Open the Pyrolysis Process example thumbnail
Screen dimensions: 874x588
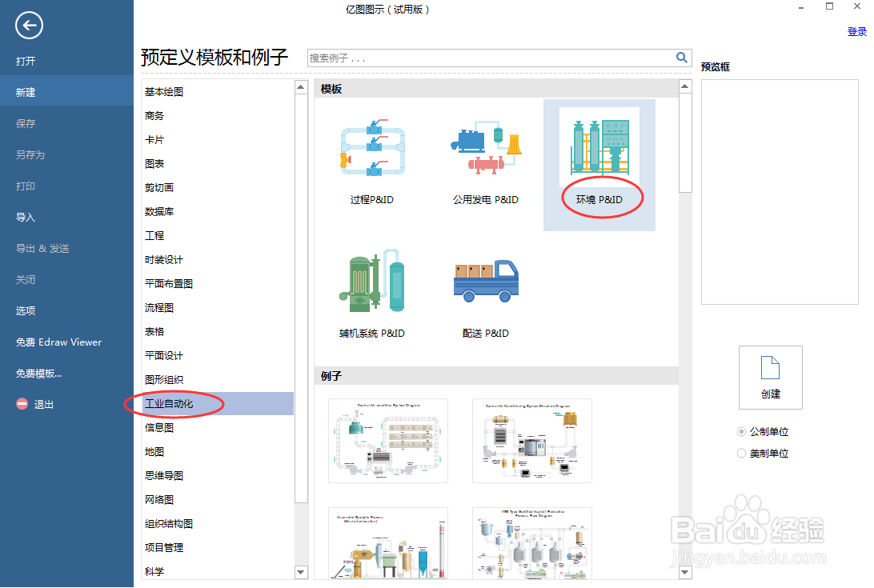pos(388,543)
